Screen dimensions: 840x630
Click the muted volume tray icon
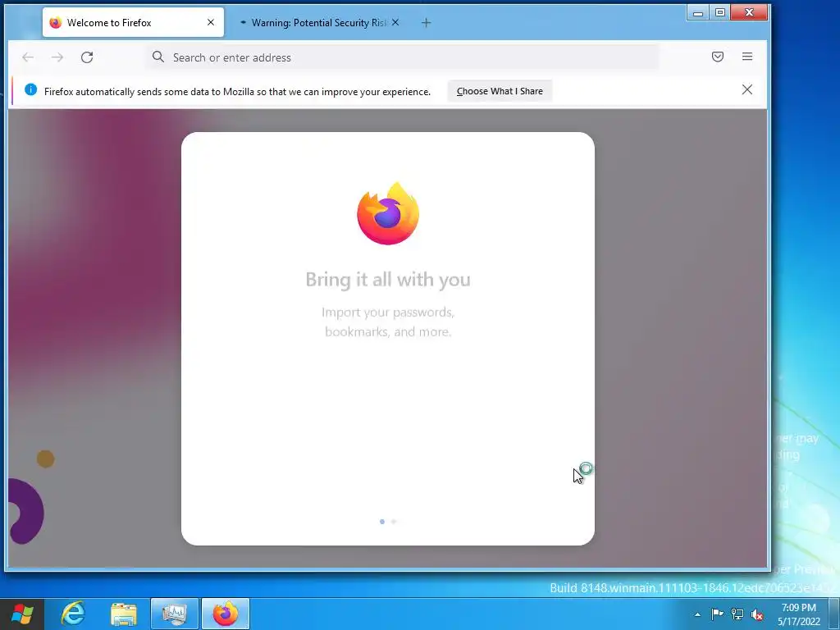click(x=757, y=614)
